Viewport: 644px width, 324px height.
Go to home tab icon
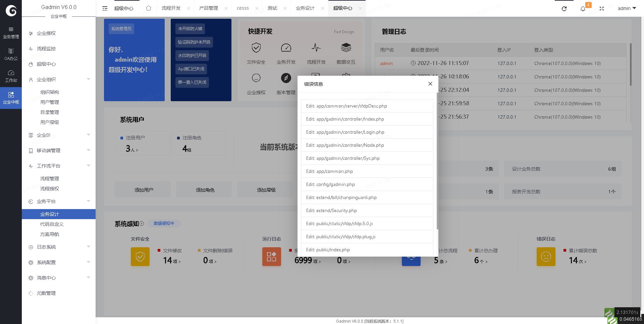pos(148,8)
